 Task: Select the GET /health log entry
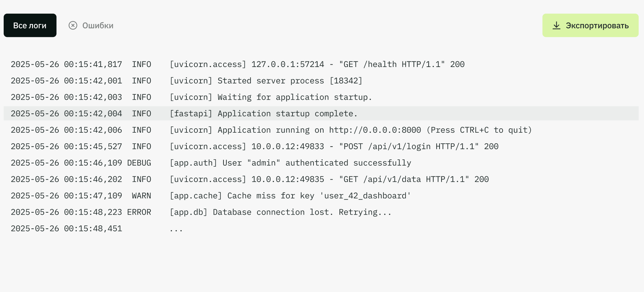coord(321,64)
